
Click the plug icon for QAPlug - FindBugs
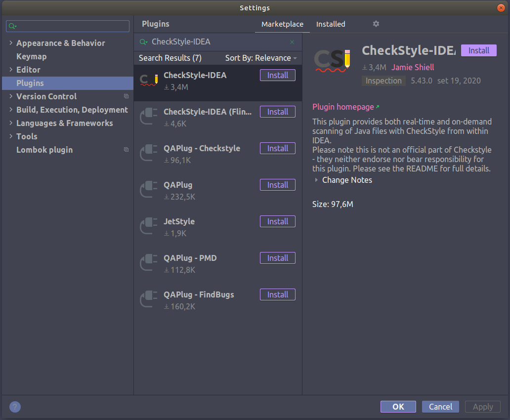pyautogui.click(x=149, y=299)
